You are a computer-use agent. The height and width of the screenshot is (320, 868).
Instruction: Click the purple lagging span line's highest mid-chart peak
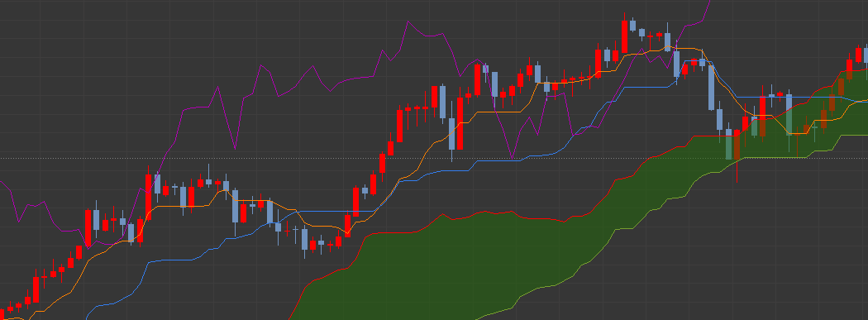pyautogui.click(x=408, y=21)
